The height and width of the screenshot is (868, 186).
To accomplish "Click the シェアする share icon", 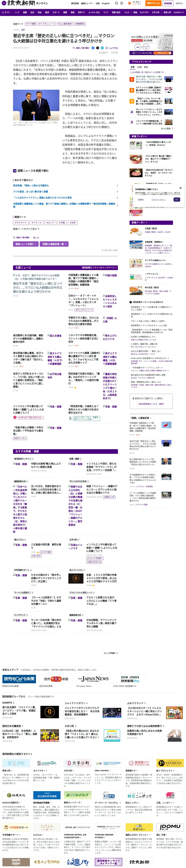I will [x=111, y=48].
